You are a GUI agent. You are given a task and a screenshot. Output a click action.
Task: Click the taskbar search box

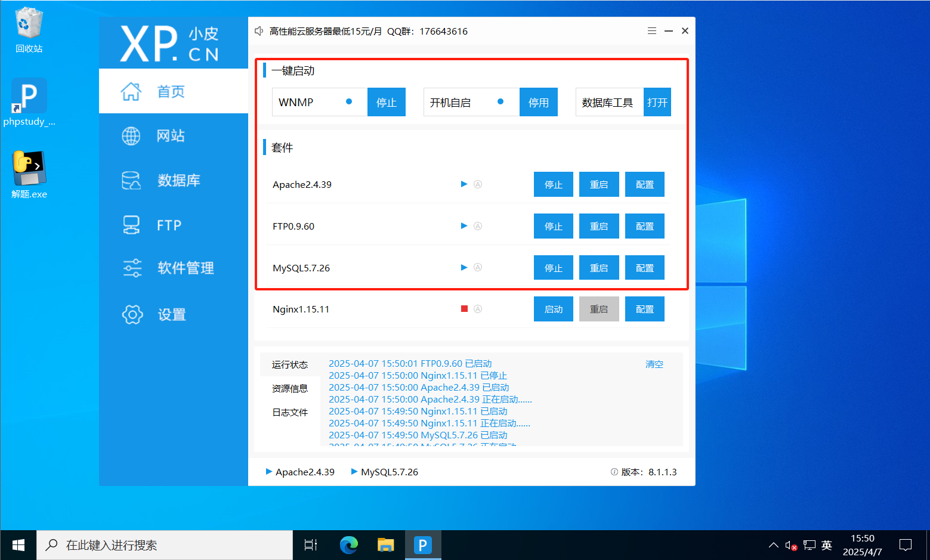point(165,545)
